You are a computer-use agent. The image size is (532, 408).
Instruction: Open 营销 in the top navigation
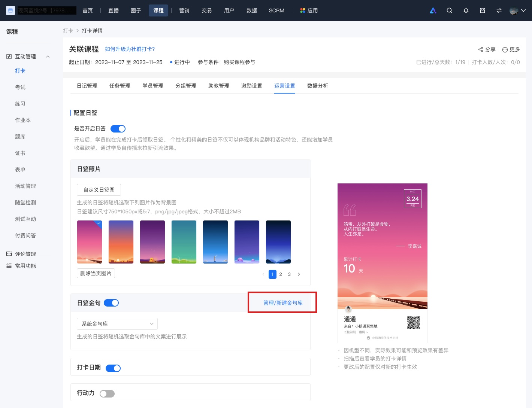click(x=184, y=10)
